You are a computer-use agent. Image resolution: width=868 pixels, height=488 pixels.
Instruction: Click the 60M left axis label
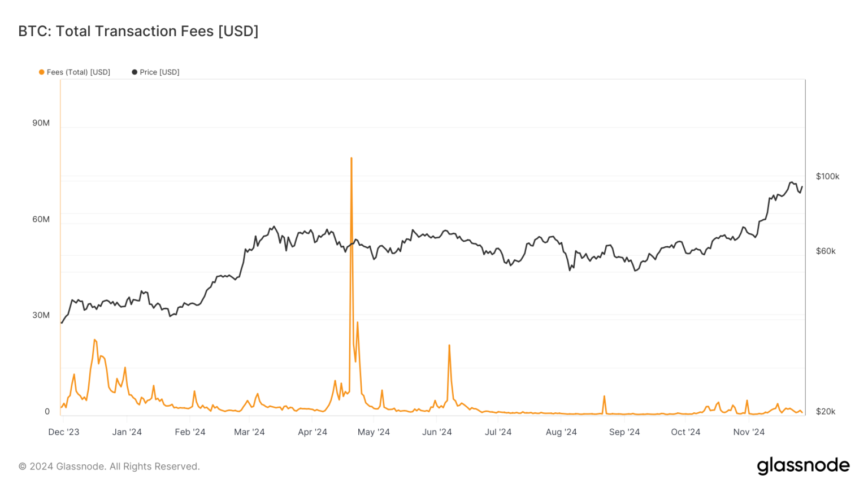pos(41,219)
